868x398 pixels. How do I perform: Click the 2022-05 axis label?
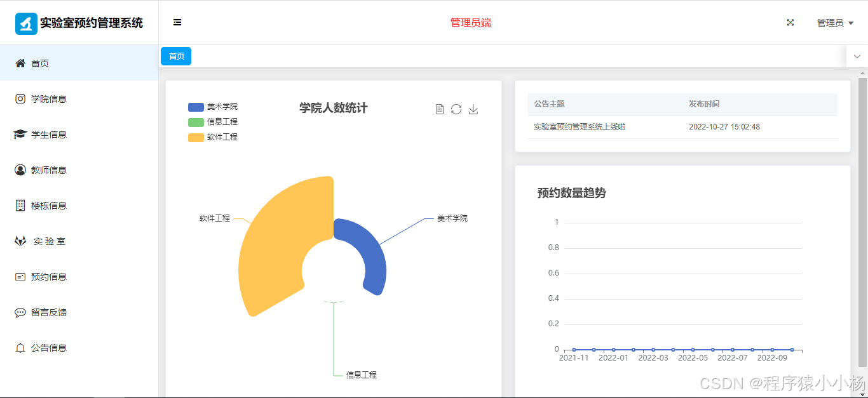[x=693, y=357]
